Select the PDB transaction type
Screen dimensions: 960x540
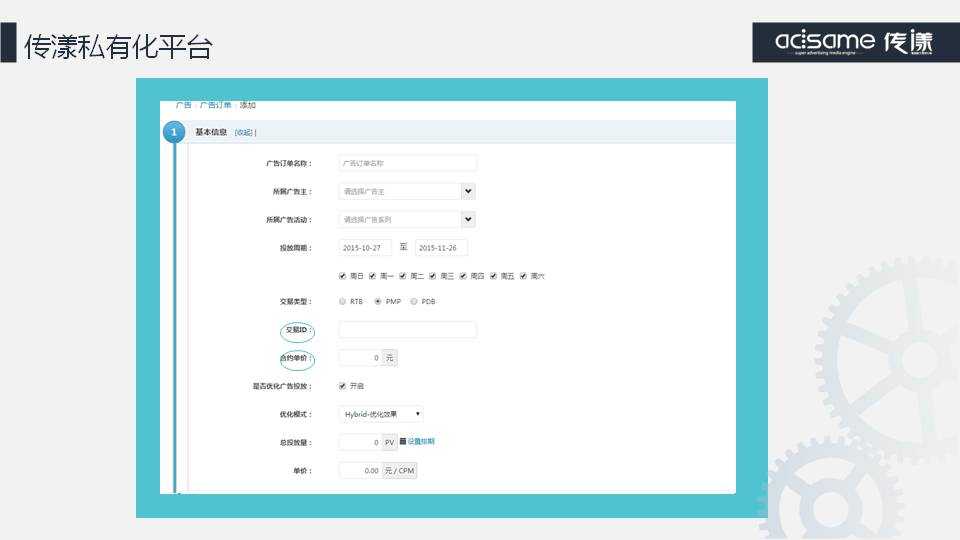pos(414,301)
